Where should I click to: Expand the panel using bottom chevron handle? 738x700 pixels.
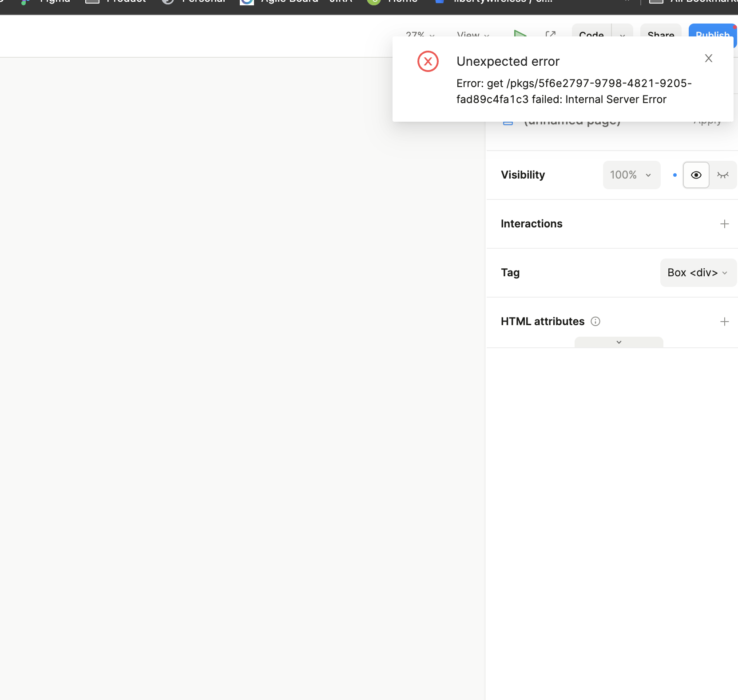click(x=619, y=342)
